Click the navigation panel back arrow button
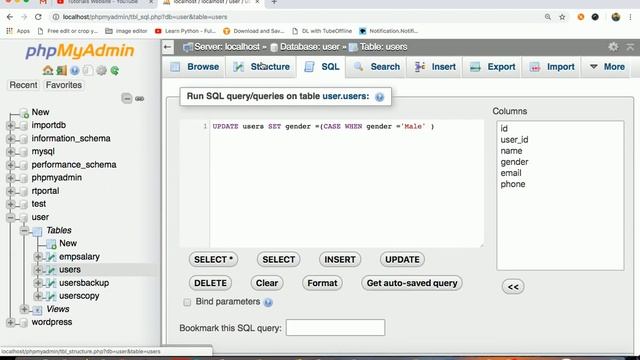Viewport: 640px width, 360px height. [x=168, y=47]
